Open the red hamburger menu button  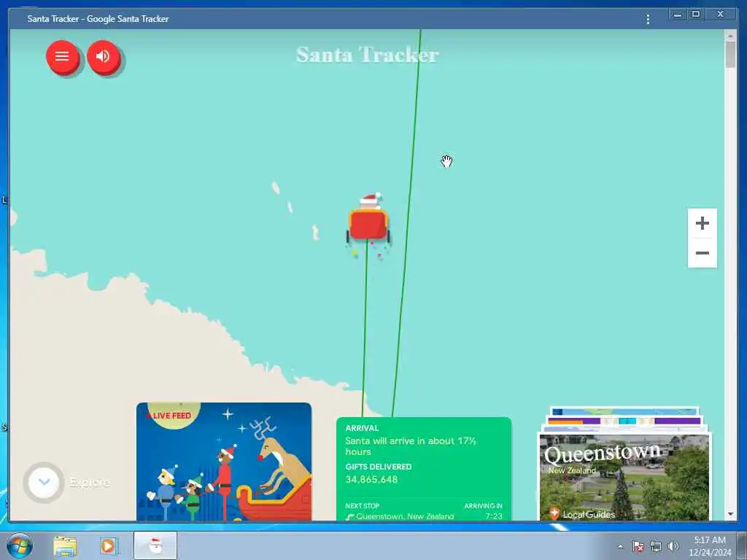click(62, 56)
